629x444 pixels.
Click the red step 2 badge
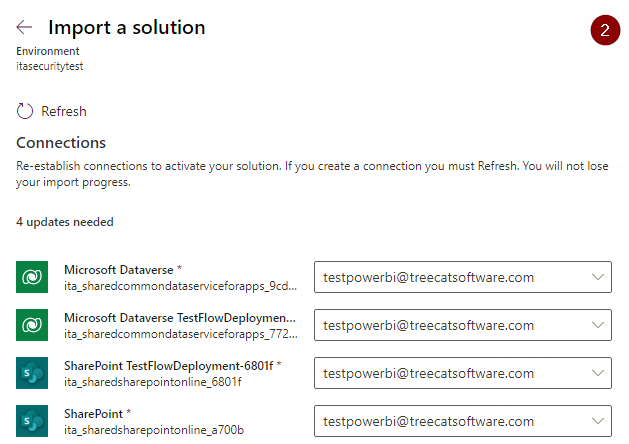coord(604,30)
